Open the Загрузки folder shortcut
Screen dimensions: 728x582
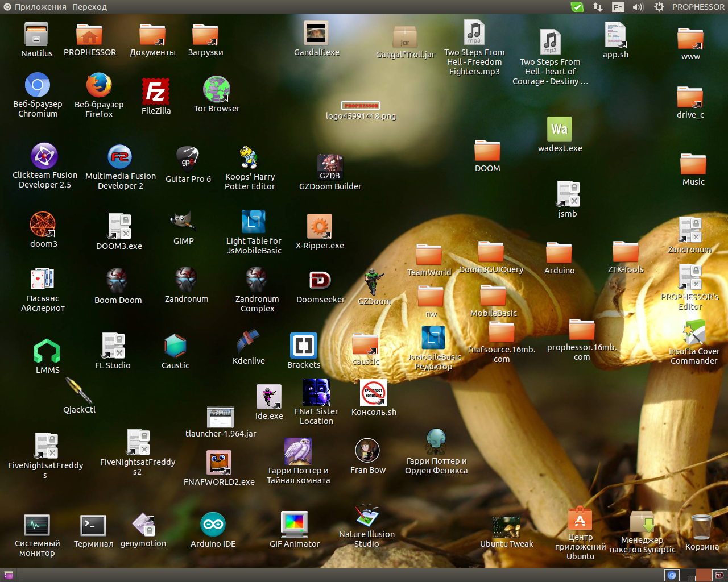205,35
